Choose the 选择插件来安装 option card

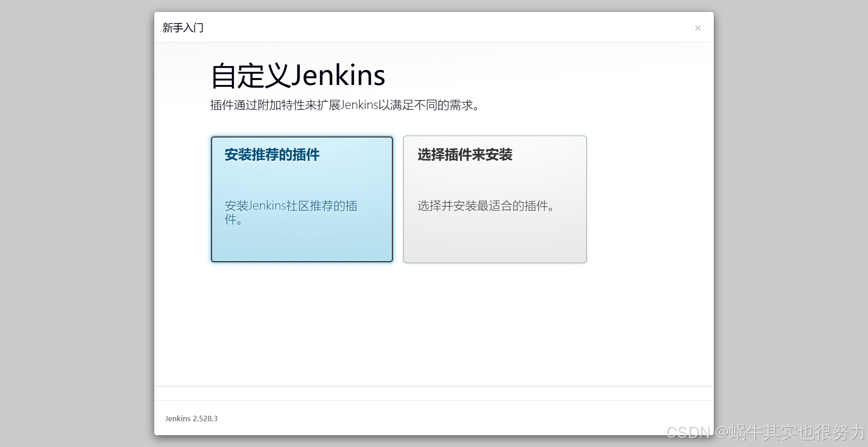click(x=495, y=199)
